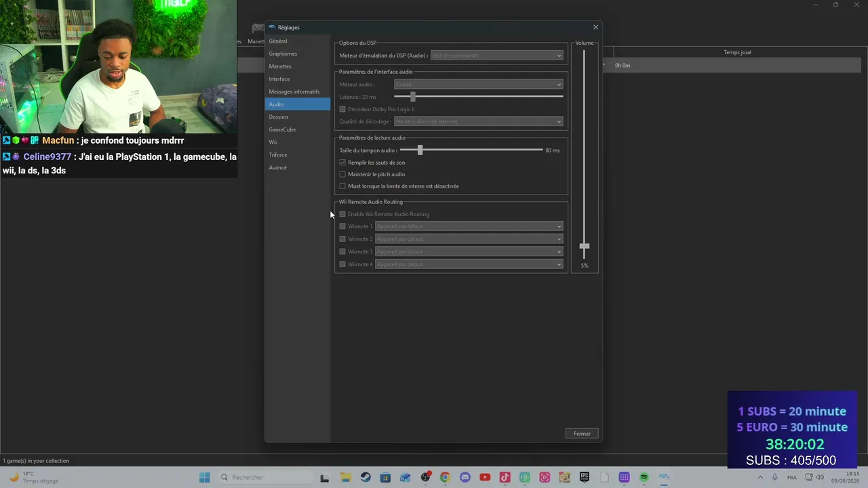
Task: Open Moteur d'émulation du DSP dropdown
Action: pyautogui.click(x=496, y=56)
